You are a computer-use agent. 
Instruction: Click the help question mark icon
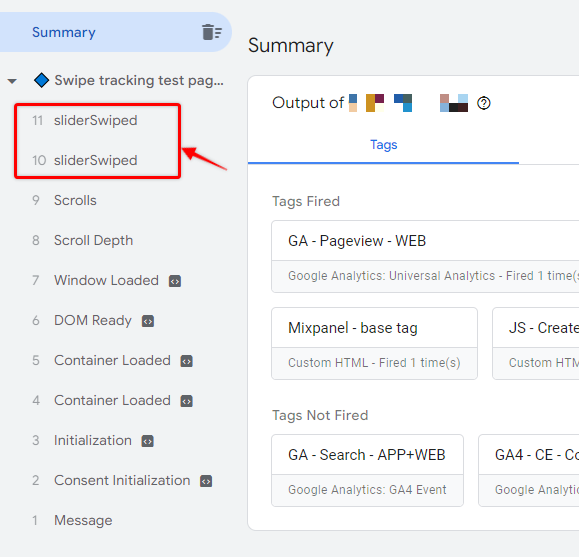484,103
